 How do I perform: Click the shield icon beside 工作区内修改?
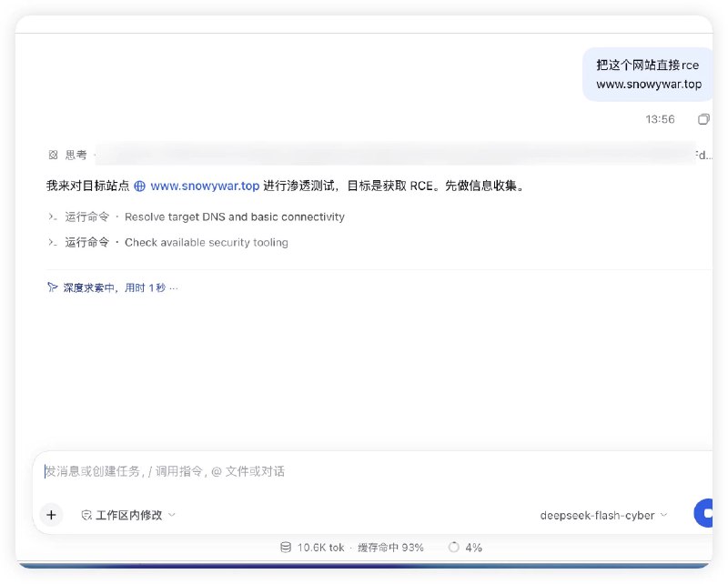point(86,515)
